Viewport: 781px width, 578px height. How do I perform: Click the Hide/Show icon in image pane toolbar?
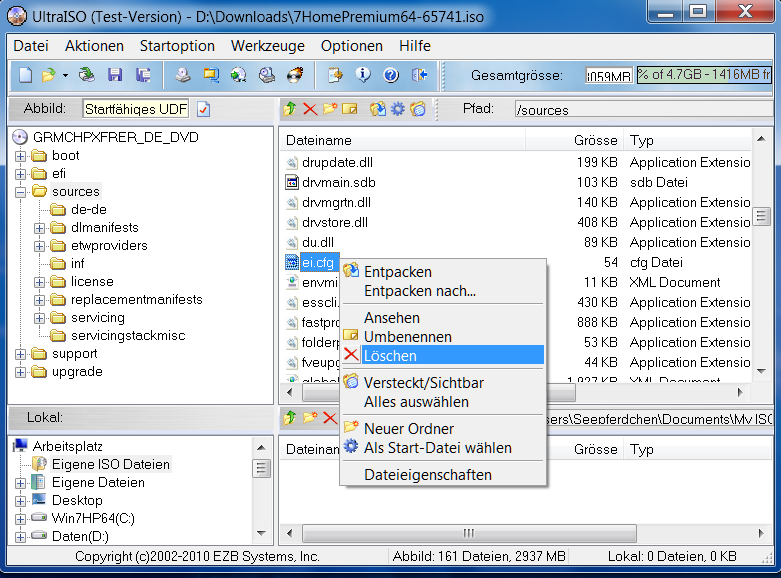tap(418, 108)
